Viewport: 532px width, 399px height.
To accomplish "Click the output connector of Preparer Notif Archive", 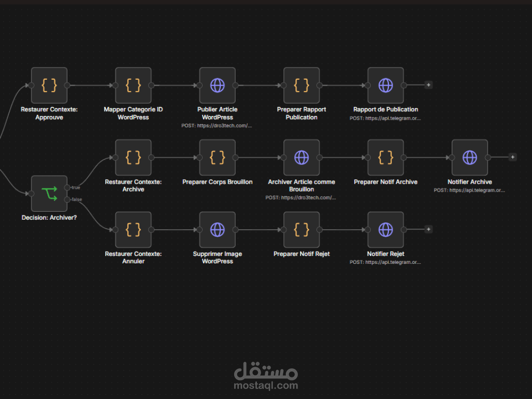I will pyautogui.click(x=404, y=157).
